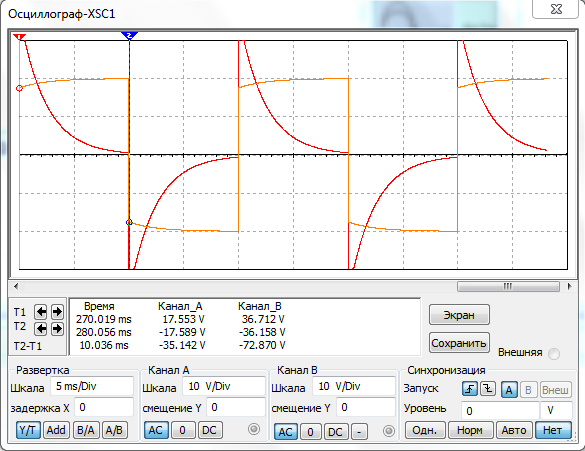Image resolution: width=585 pixels, height=451 pixels.
Task: Click Канал_A value -17.589 V
Action: [182, 332]
